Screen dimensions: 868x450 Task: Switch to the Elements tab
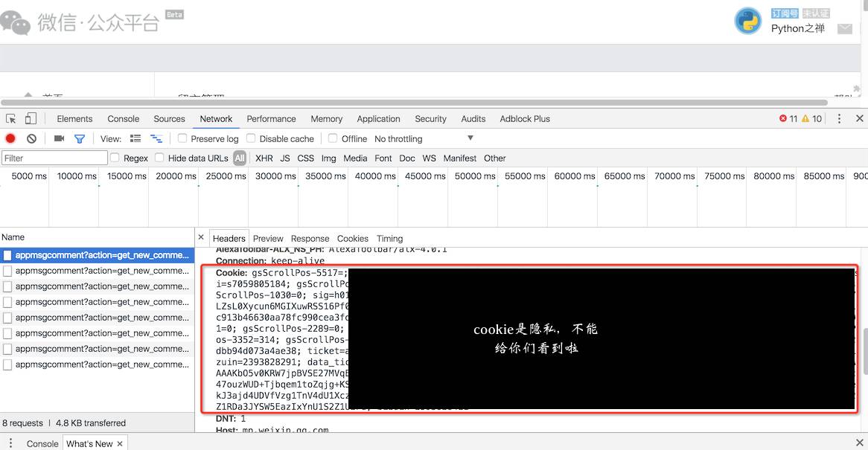click(x=74, y=119)
